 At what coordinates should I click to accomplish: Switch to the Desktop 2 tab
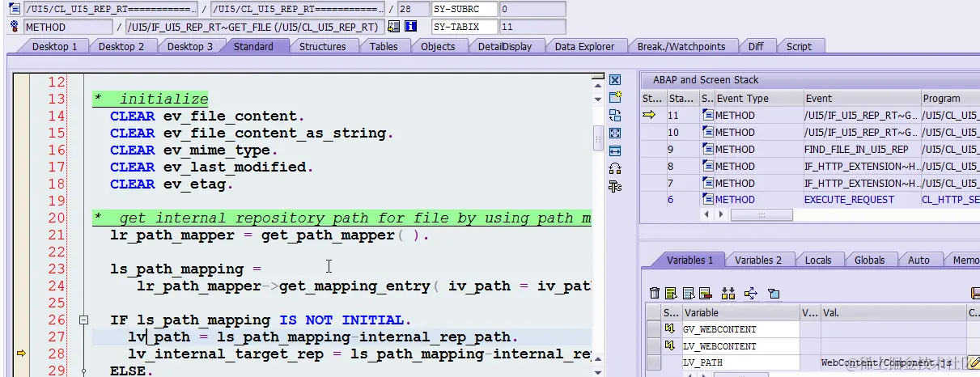pyautogui.click(x=121, y=46)
